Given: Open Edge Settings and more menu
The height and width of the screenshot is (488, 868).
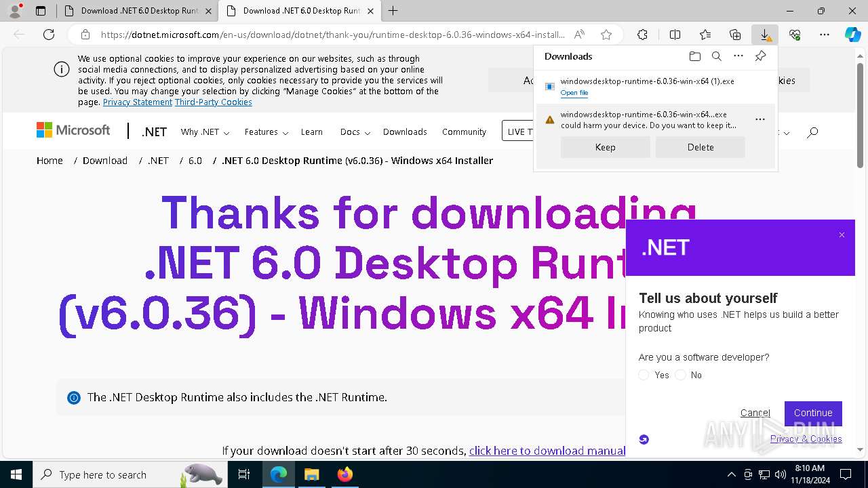Looking at the screenshot, I should (x=825, y=35).
